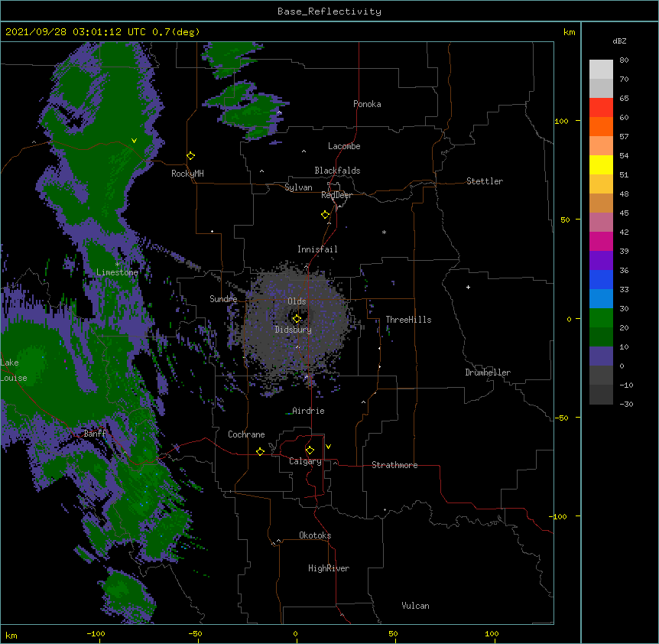
Task: Click the radar site diamond between Olds and Didsbury
Action: pos(297,319)
